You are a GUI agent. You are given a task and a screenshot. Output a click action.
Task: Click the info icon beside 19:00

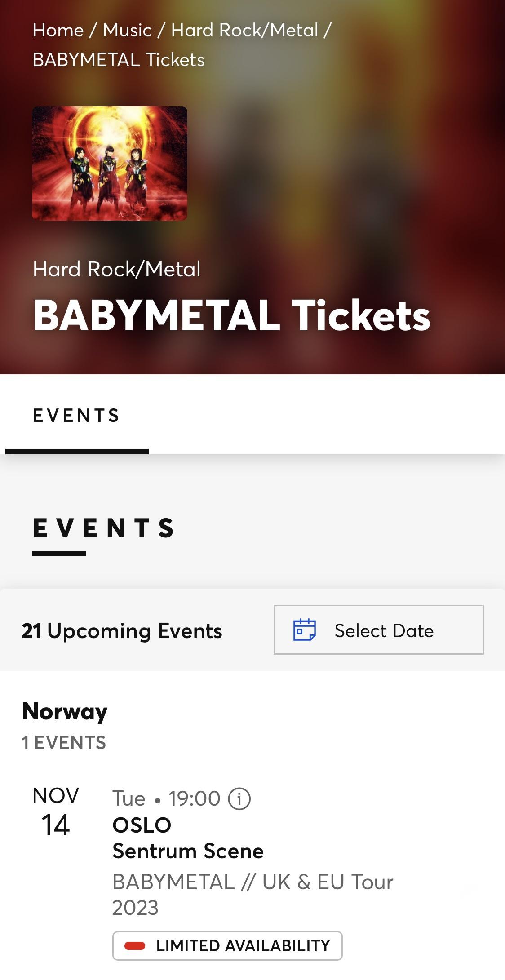pos(239,799)
